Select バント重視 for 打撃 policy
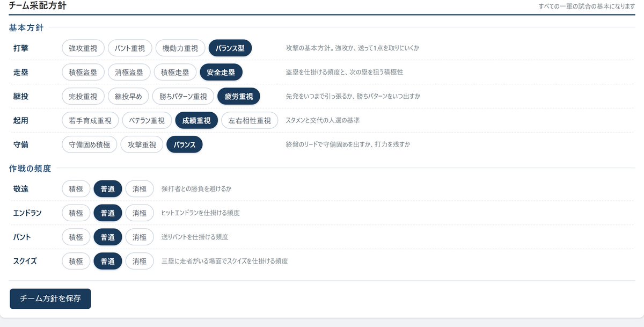Screen dimensions: 644x327 (130, 48)
